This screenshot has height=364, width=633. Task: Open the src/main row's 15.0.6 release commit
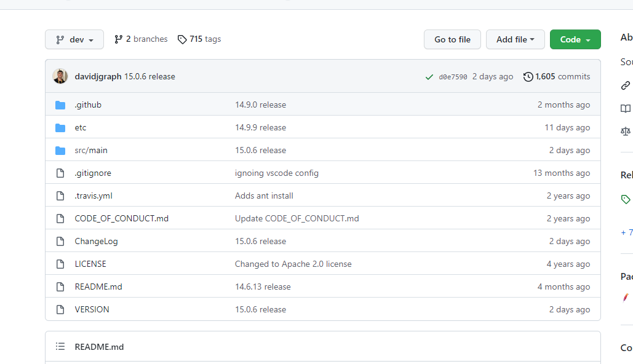coord(260,150)
